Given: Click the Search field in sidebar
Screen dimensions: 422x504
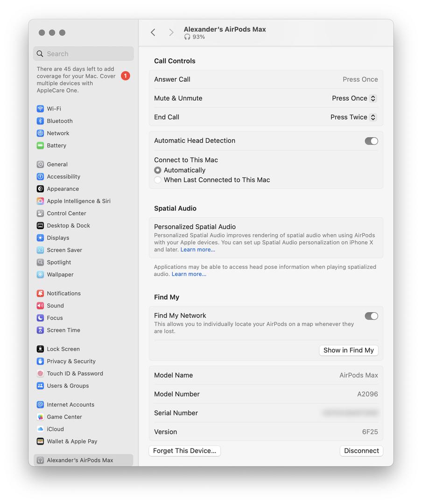Looking at the screenshot, I should click(83, 54).
